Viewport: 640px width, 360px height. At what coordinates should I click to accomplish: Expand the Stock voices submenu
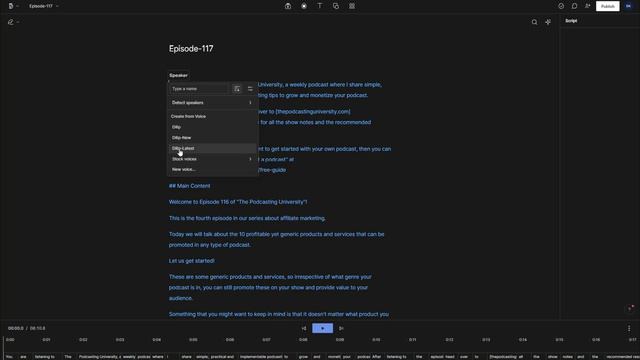pyautogui.click(x=212, y=159)
